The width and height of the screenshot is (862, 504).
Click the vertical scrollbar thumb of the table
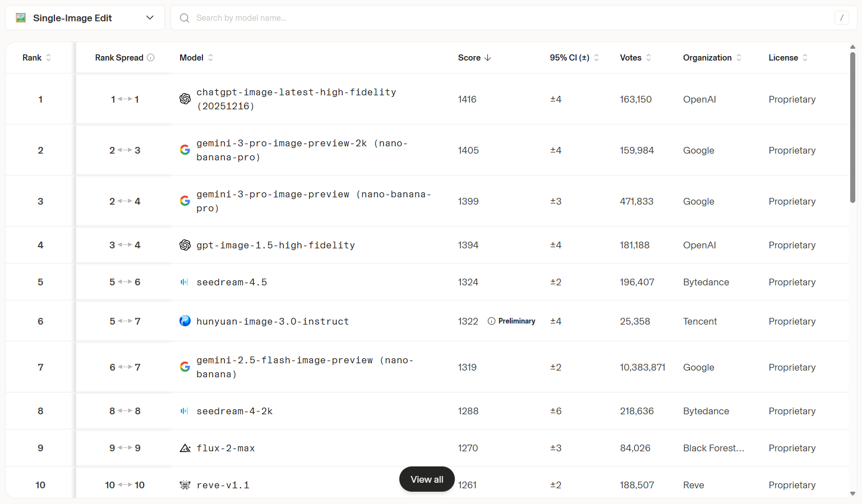[852, 127]
